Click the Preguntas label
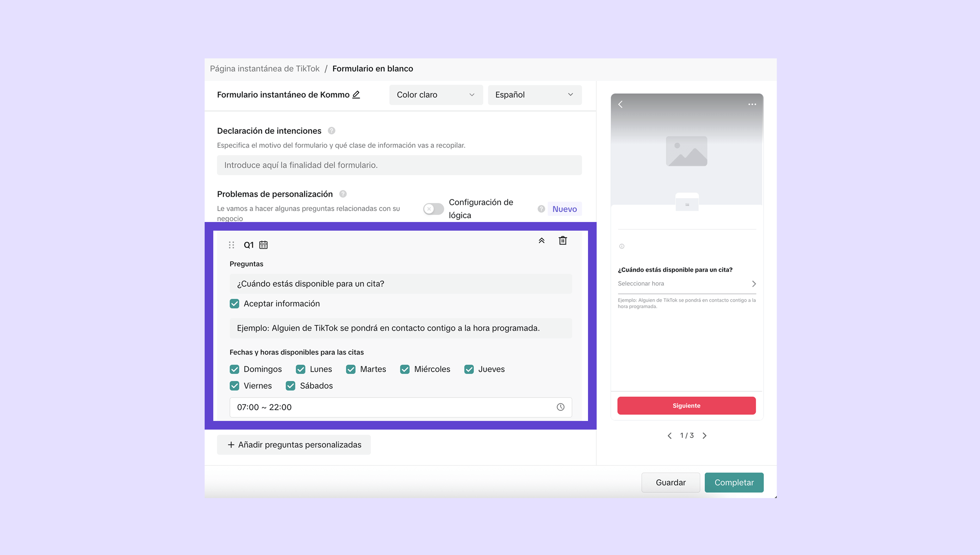The width and height of the screenshot is (980, 555). pos(246,264)
